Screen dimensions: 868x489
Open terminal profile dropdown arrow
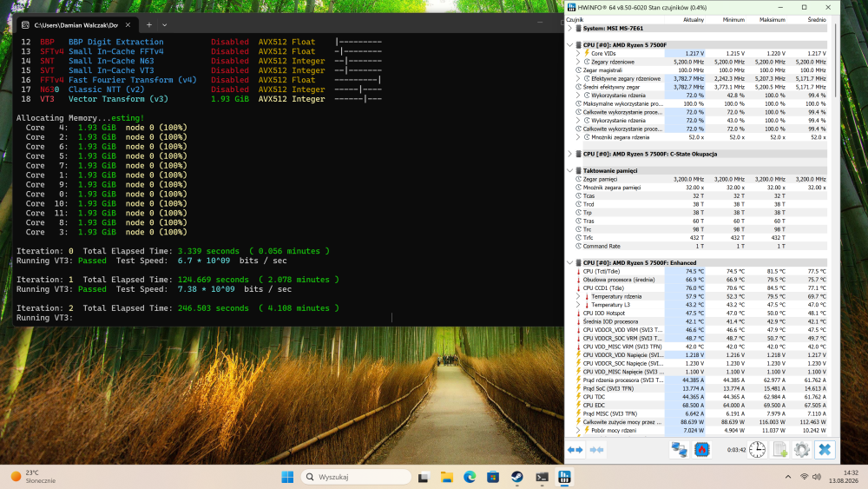coord(164,25)
